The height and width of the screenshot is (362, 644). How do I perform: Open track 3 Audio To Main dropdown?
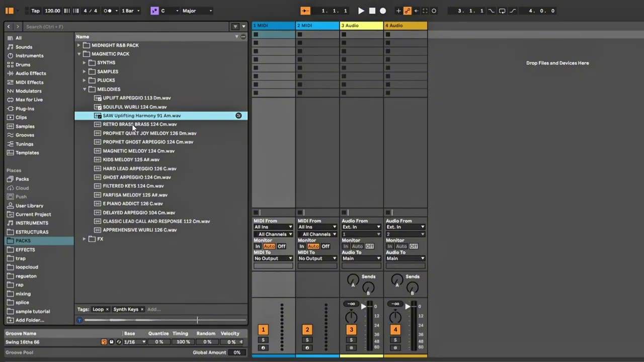[x=361, y=258]
